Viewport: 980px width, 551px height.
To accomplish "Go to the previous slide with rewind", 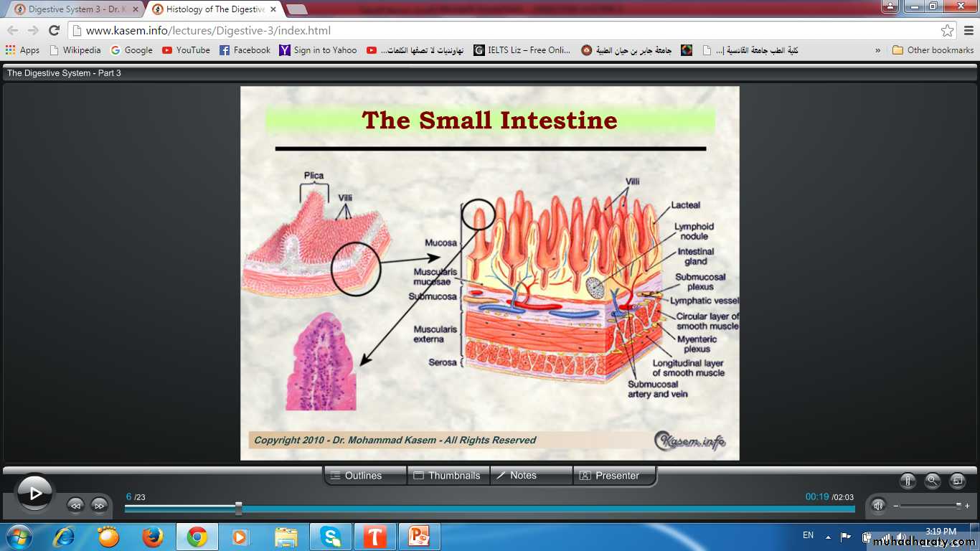I will pos(75,505).
